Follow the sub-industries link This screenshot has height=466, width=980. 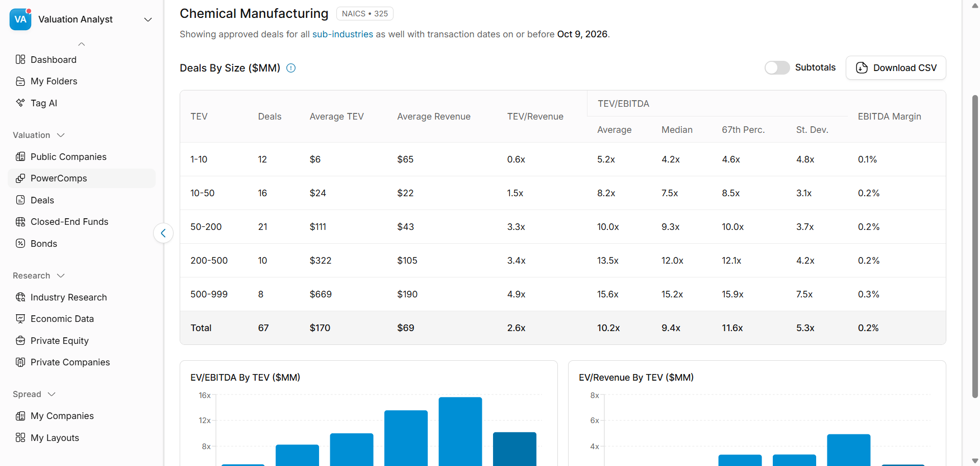[x=342, y=34]
